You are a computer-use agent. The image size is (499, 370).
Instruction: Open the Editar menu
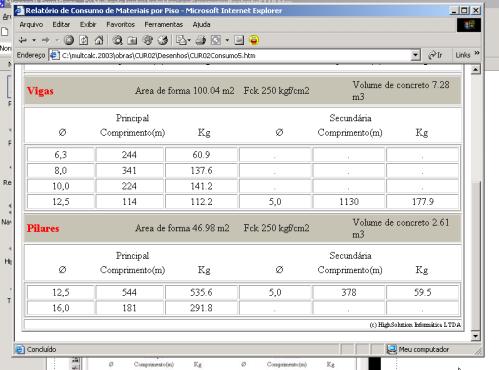[x=61, y=25]
